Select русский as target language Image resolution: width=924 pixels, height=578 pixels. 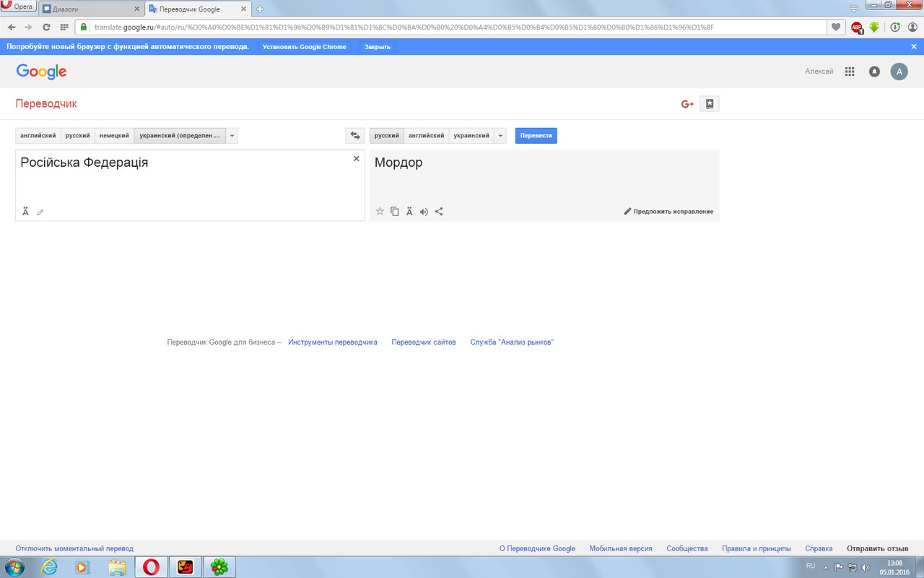(387, 136)
